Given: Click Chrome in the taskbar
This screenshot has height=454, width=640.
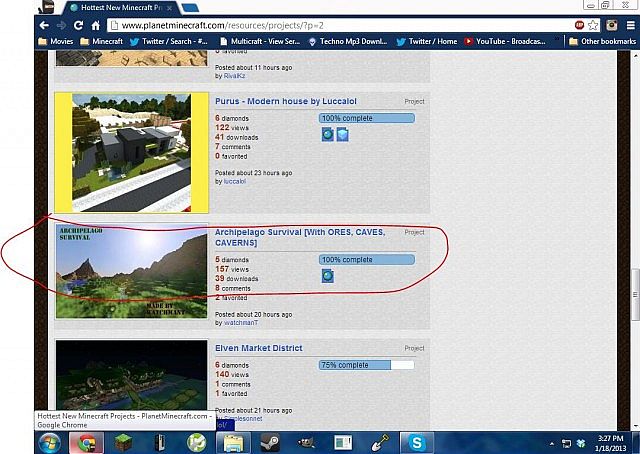Looking at the screenshot, I should tap(87, 443).
